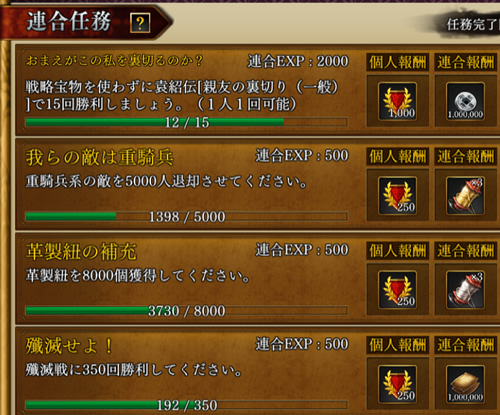The width and height of the screenshot is (500, 415).
Task: Select the golden scroll x3 alliance reward
Action: 465,196
